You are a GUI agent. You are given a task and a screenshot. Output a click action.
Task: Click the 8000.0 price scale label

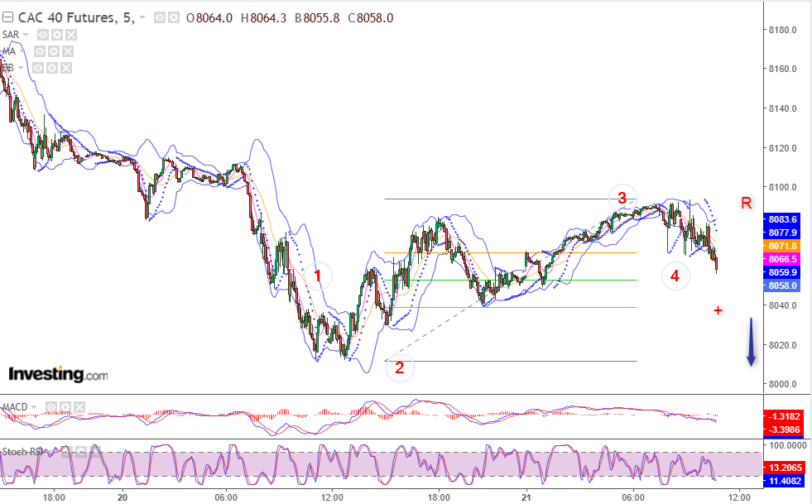pos(782,384)
